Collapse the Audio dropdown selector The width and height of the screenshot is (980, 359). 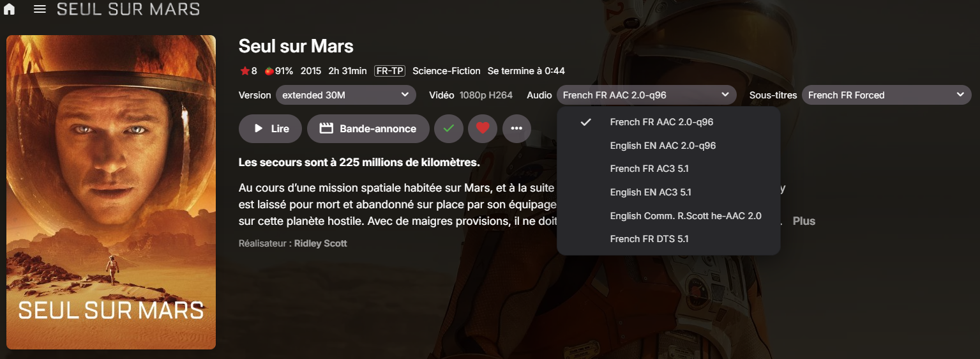tap(646, 95)
